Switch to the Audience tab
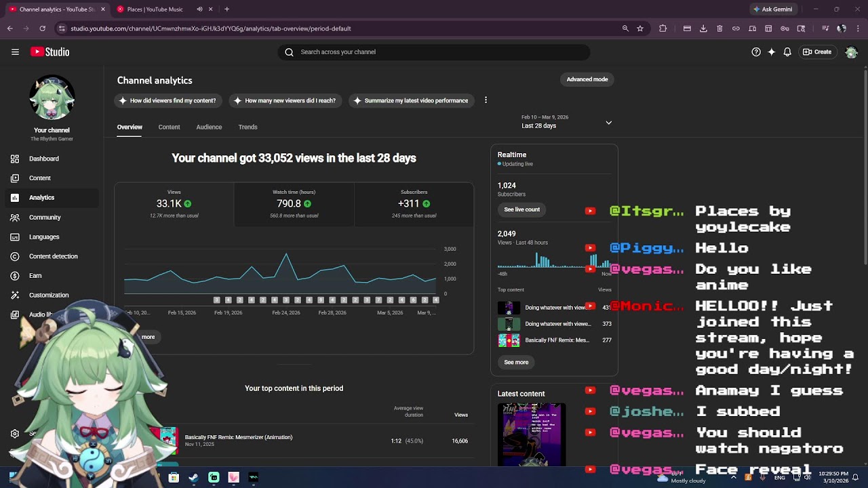Image resolution: width=868 pixels, height=488 pixels. (x=209, y=127)
